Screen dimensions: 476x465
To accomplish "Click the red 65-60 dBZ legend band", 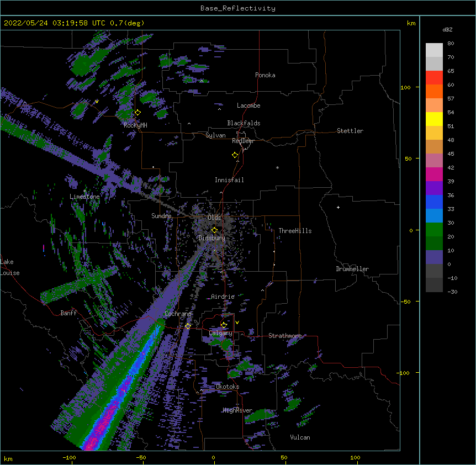I will click(434, 77).
